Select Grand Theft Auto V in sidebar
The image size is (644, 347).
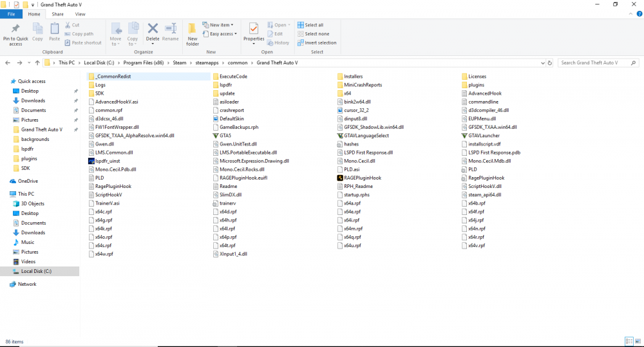[42, 129]
